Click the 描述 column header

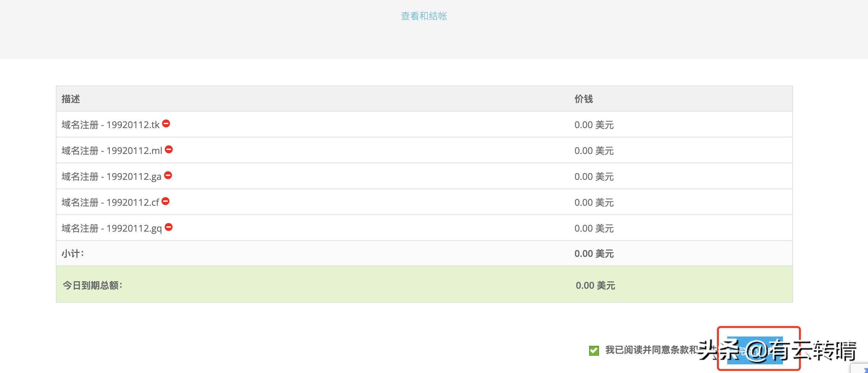71,99
